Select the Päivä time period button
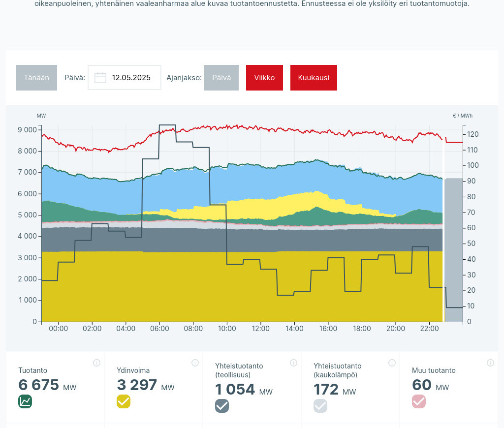The width and height of the screenshot is (504, 428). [221, 78]
